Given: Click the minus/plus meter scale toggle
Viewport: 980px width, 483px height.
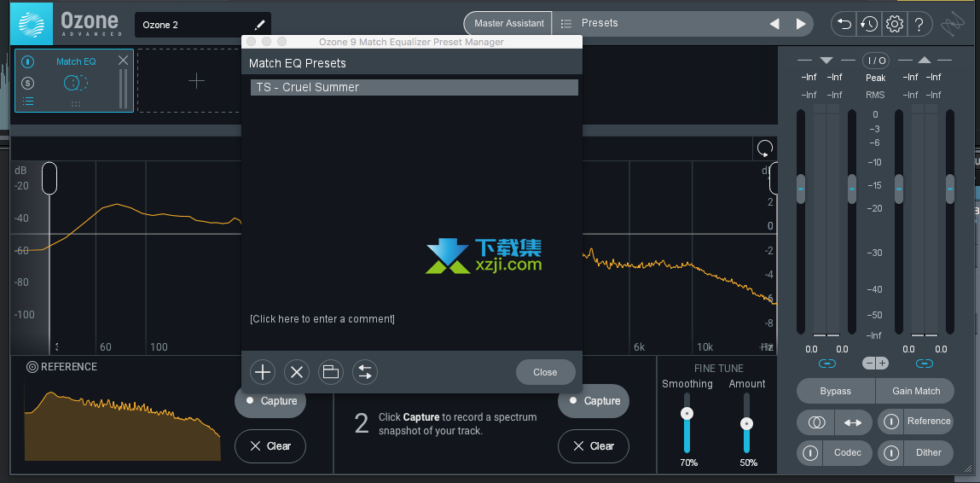Looking at the screenshot, I should click(x=876, y=363).
